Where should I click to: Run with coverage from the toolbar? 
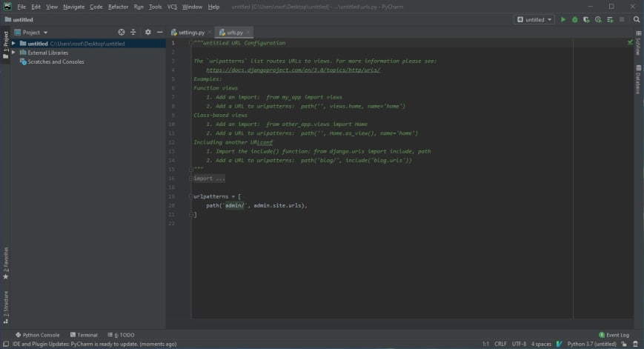tap(586, 20)
